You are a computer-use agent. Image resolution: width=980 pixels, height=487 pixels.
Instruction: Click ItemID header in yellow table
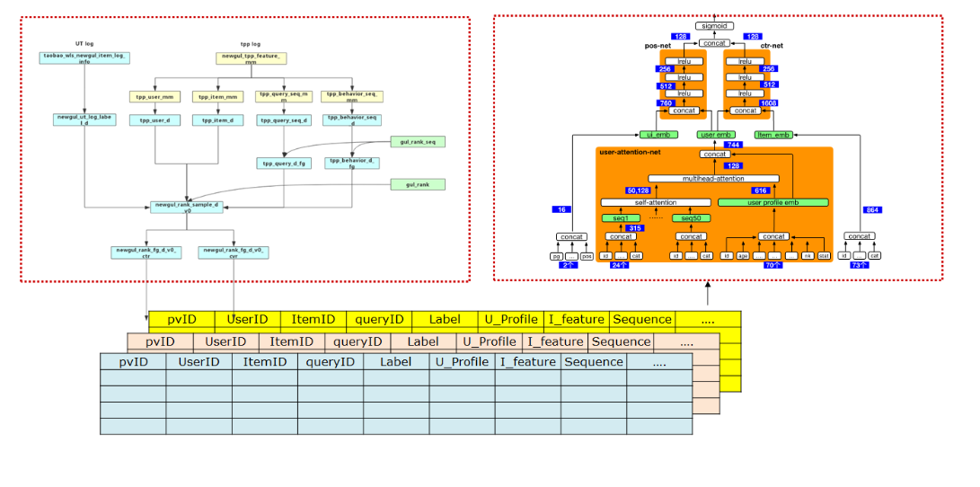pyautogui.click(x=313, y=320)
